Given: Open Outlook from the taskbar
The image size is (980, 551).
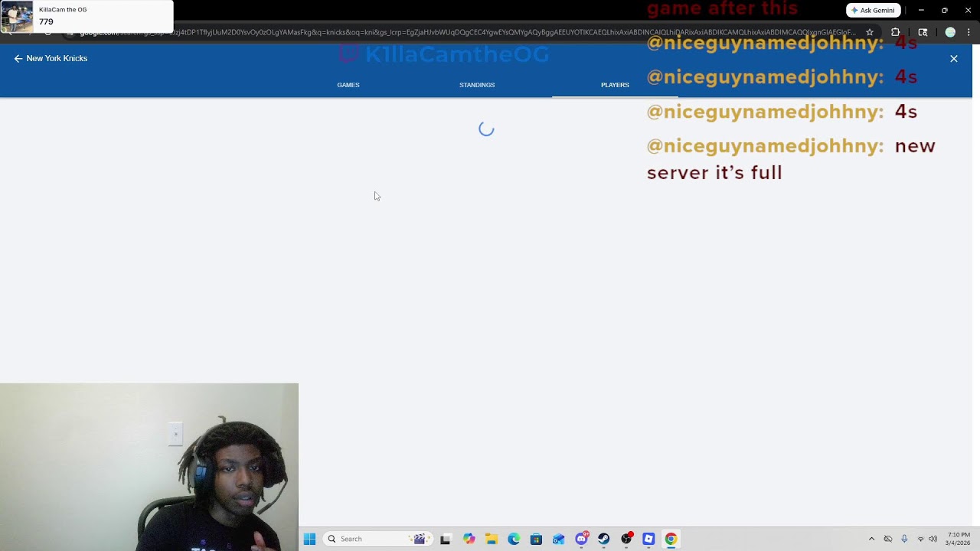Looking at the screenshot, I should click(x=559, y=539).
